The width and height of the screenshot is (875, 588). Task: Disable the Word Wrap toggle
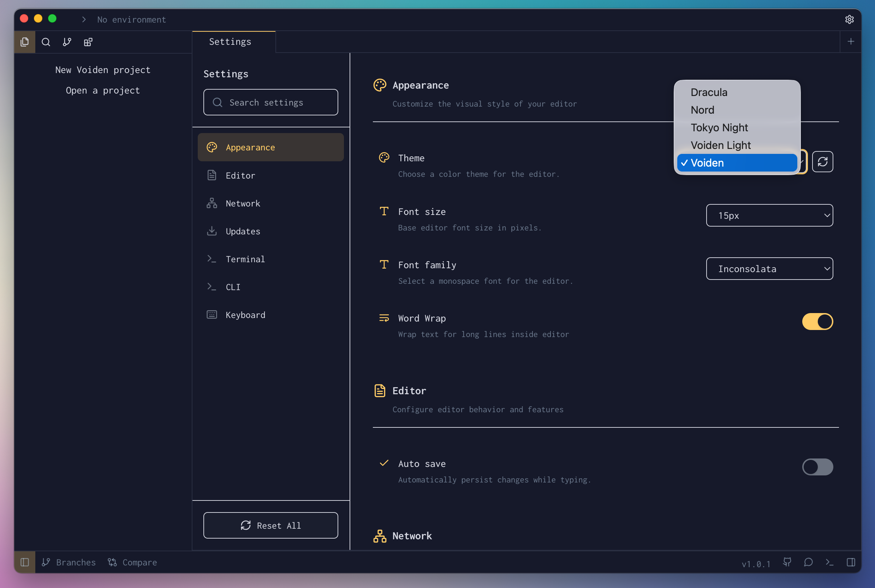coord(817,322)
